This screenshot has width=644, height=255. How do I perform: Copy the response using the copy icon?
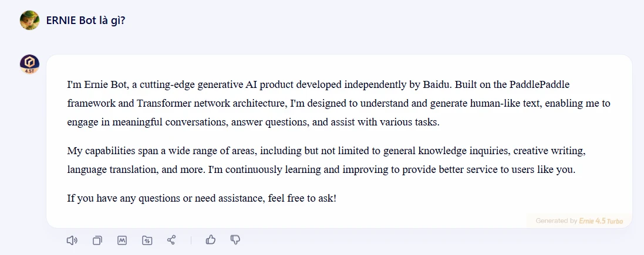[x=97, y=240]
